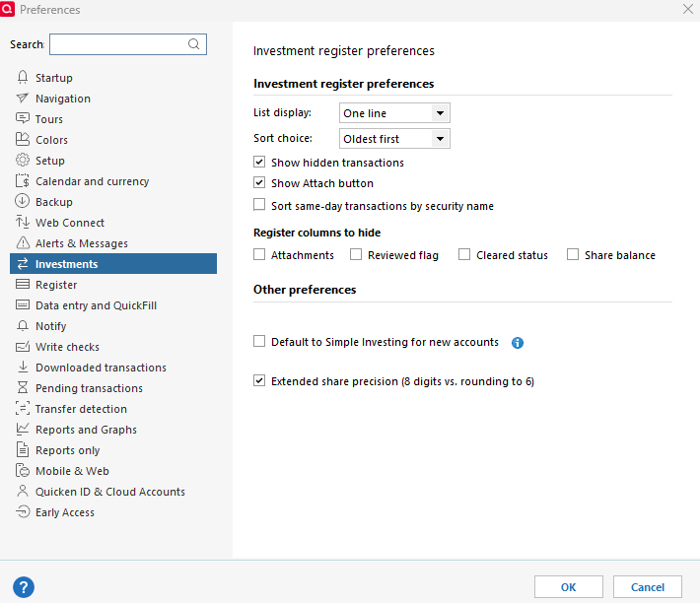
Task: Enable Sort same-day transactions by security name
Action: pos(259,204)
